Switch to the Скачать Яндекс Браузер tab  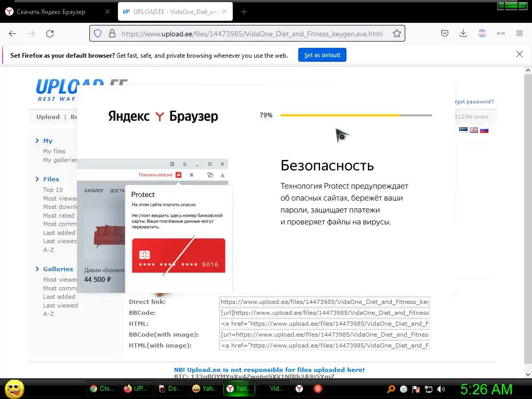click(x=51, y=12)
